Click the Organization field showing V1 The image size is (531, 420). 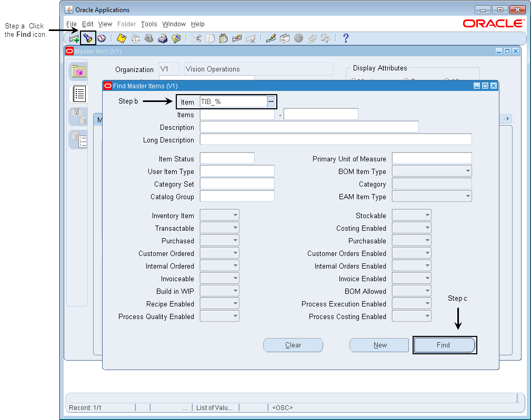[168, 69]
